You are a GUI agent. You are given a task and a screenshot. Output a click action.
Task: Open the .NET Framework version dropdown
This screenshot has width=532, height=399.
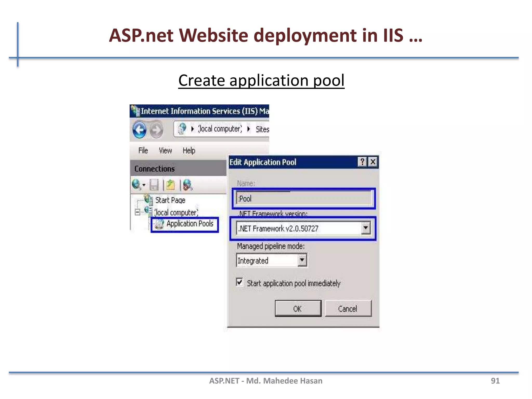coord(366,228)
